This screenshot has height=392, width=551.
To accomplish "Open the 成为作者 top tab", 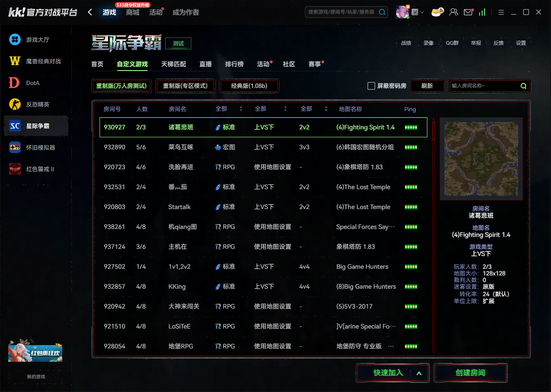I will click(x=185, y=12).
